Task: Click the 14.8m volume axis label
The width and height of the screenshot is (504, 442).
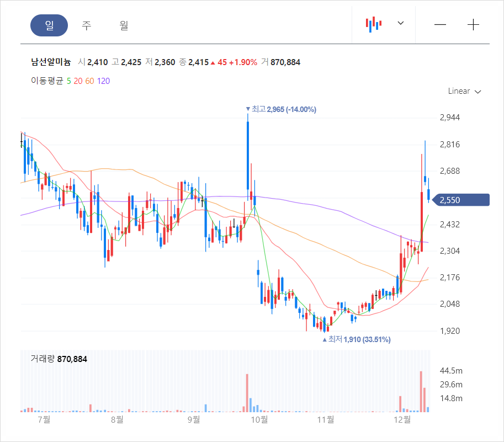Action: pos(452,398)
